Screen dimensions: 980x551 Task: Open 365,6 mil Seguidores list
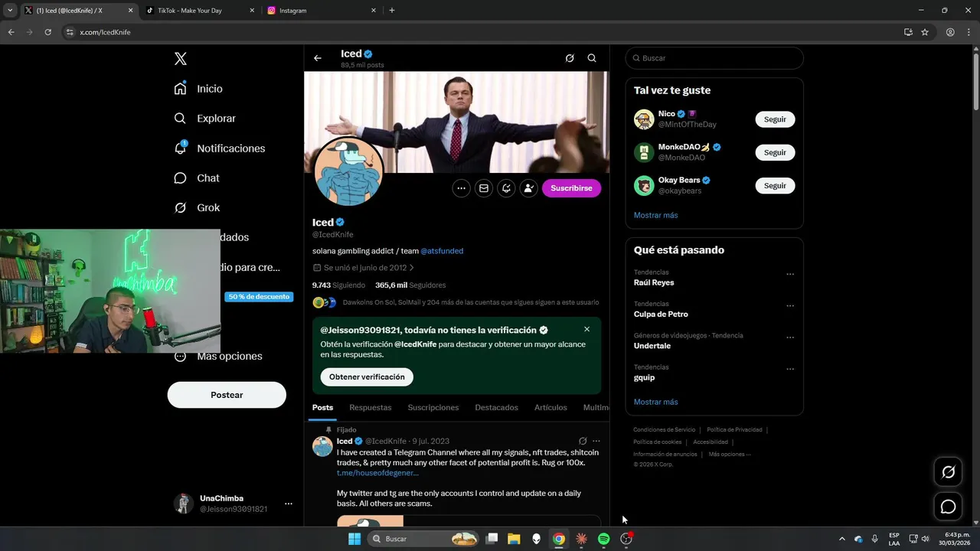point(410,285)
